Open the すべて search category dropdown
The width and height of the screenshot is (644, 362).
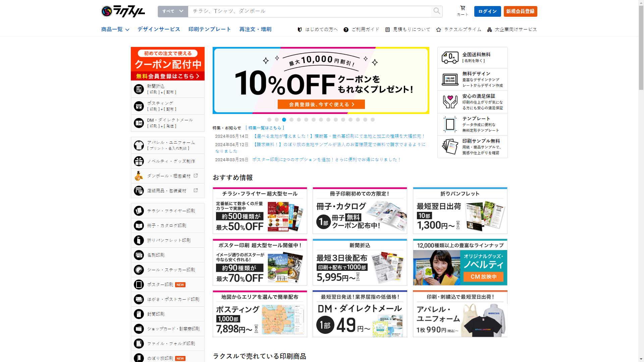[173, 11]
